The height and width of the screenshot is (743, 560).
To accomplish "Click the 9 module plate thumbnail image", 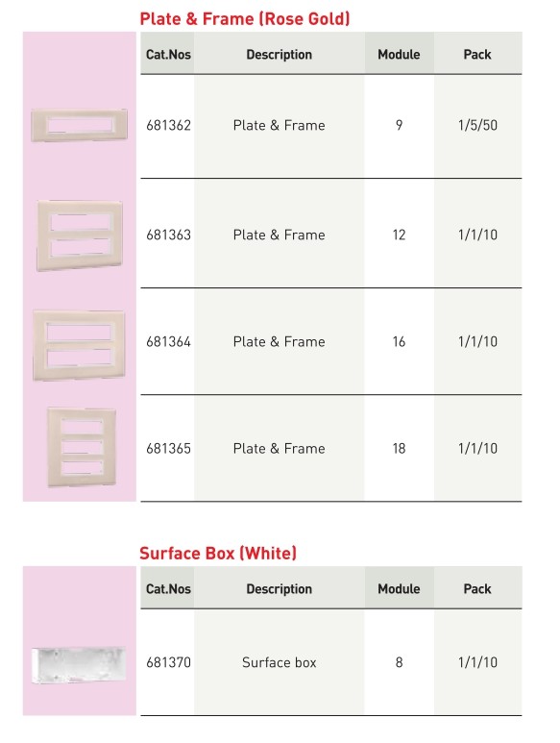I will pos(79,125).
